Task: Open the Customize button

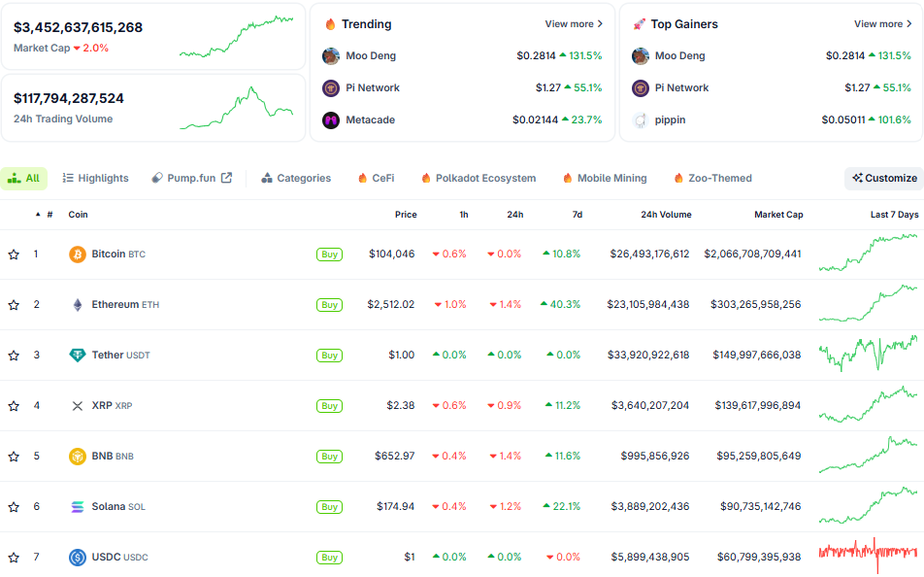Action: tap(883, 179)
